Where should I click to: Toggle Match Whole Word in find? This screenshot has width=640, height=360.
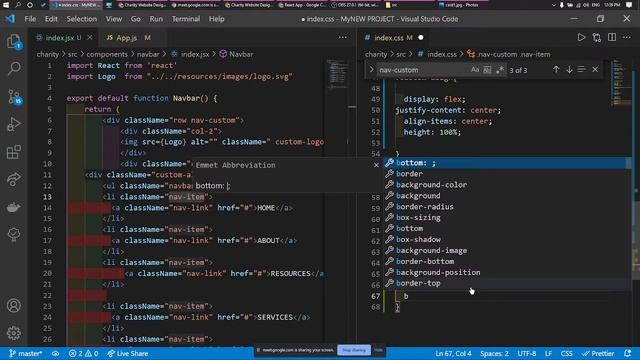pos(487,70)
